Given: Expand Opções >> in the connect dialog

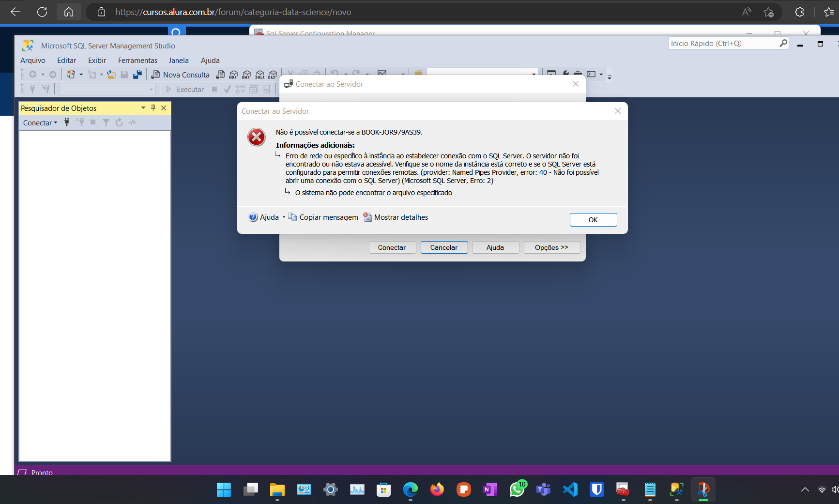Looking at the screenshot, I should pyautogui.click(x=552, y=247).
